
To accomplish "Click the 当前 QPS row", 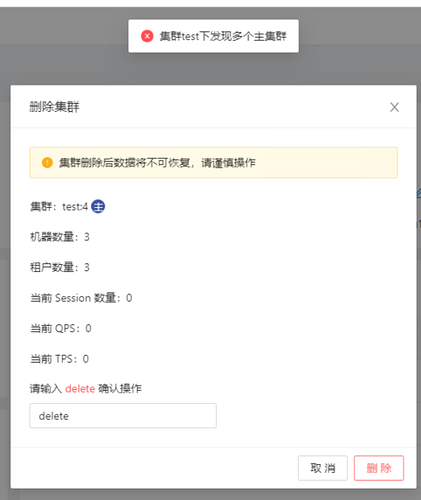I will pyautogui.click(x=61, y=328).
